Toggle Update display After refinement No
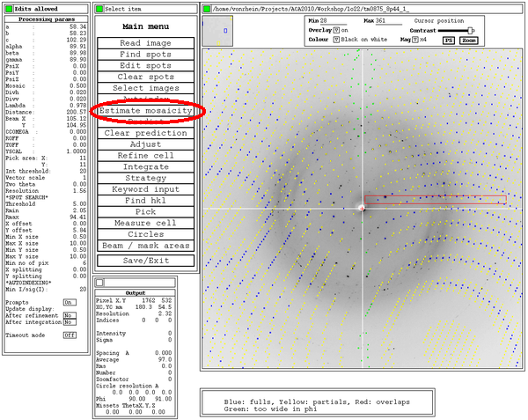 (x=68, y=313)
